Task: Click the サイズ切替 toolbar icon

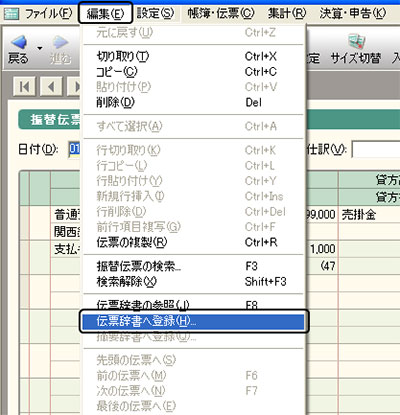Action: pyautogui.click(x=356, y=42)
